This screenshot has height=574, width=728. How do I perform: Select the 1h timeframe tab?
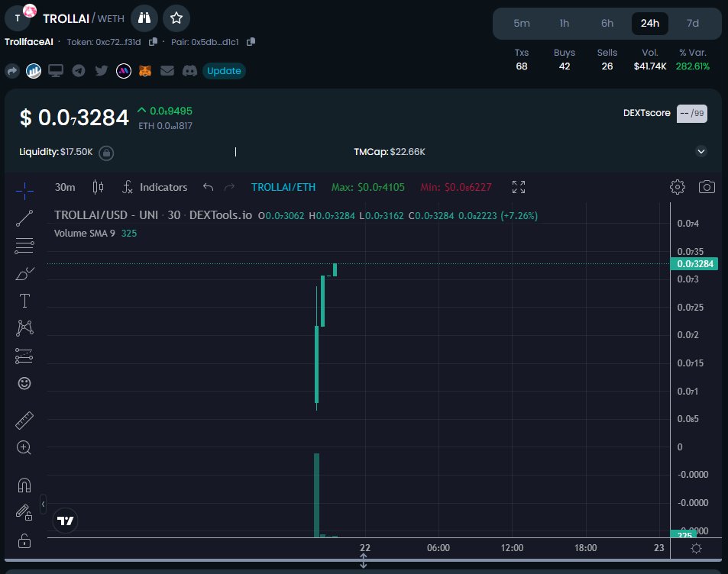564,23
